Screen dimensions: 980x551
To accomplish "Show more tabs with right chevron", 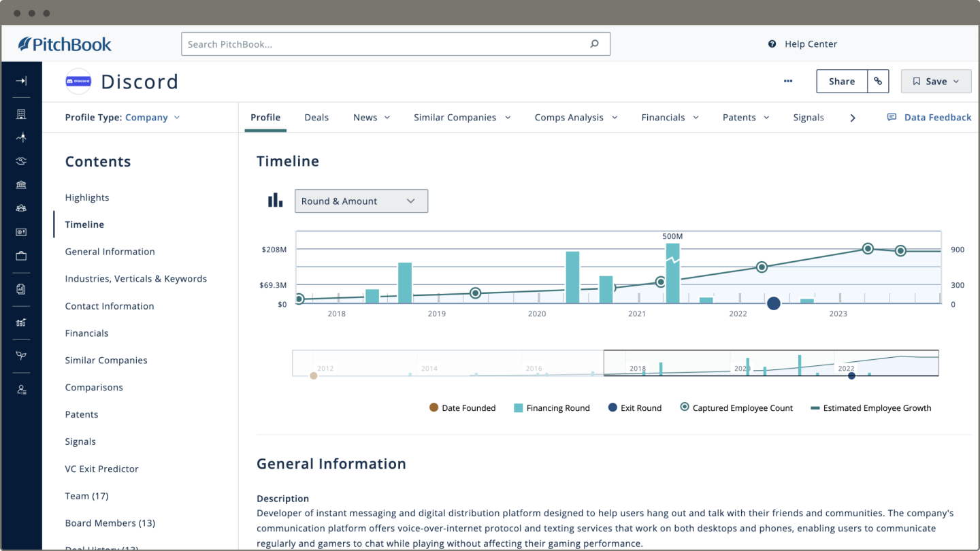I will pos(853,118).
